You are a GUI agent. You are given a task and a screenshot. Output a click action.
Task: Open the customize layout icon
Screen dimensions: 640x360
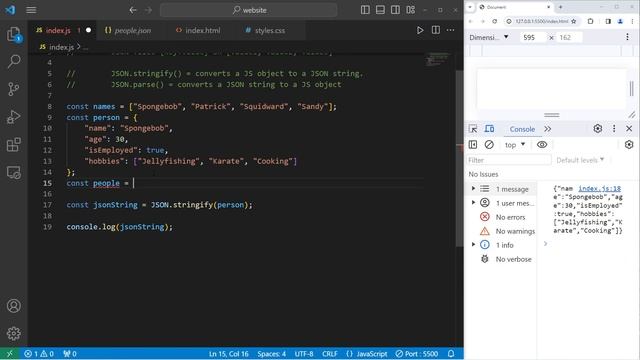[x=411, y=10]
